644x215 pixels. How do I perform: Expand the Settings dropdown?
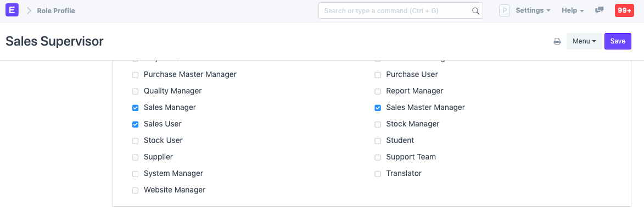[533, 10]
